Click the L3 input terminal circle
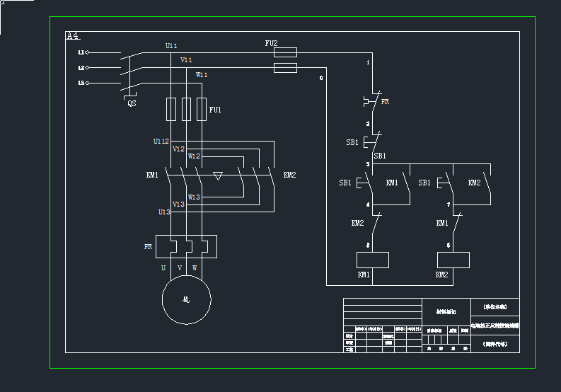561x392 pixels. pos(87,83)
